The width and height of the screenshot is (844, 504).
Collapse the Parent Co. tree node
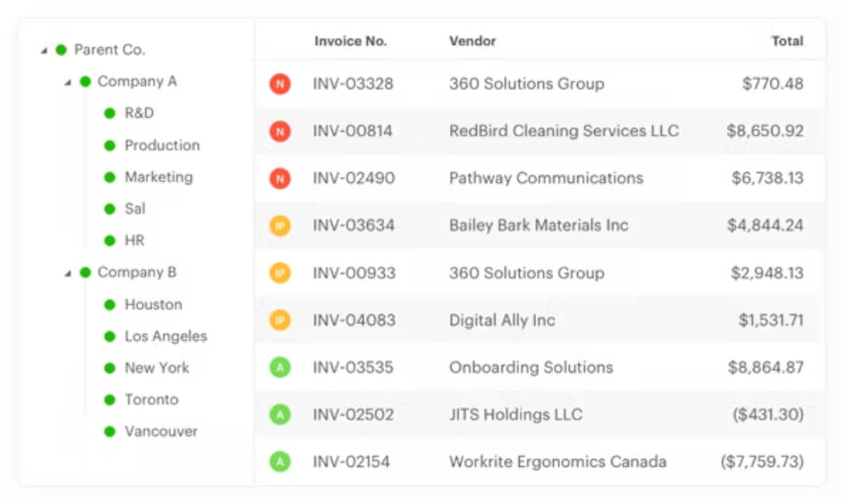(44, 50)
